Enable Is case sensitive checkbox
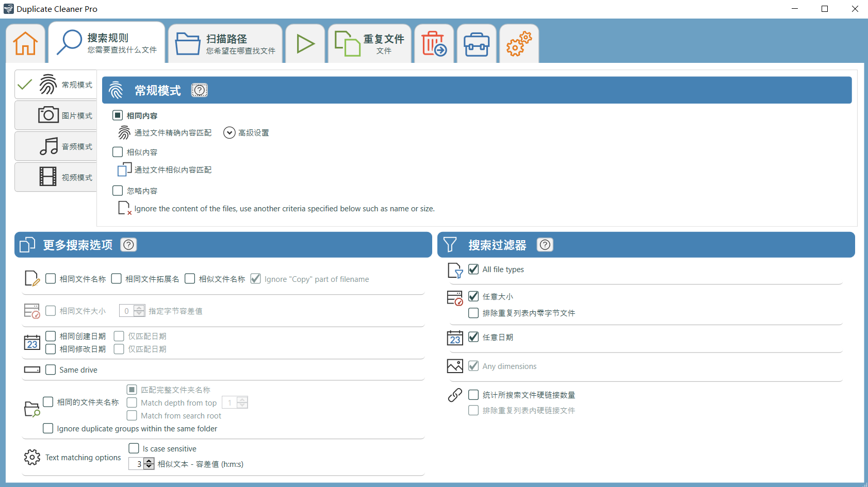Image resolution: width=868 pixels, height=487 pixels. [x=134, y=448]
